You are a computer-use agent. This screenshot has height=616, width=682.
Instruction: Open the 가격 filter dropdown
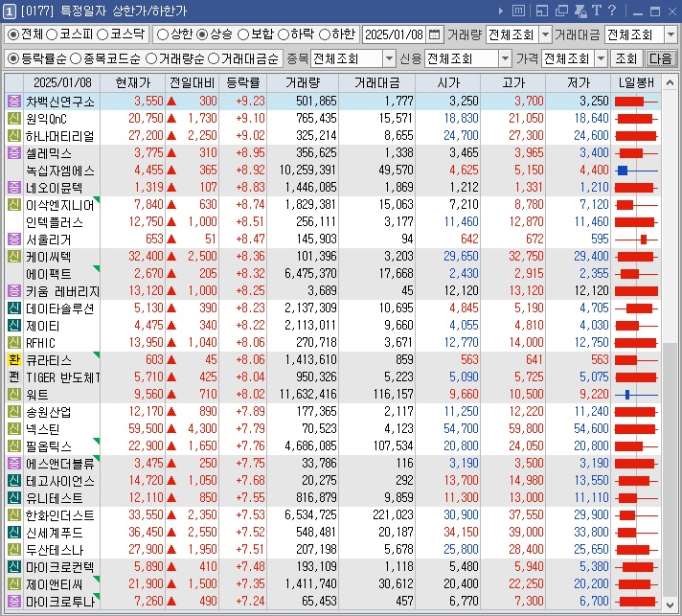point(601,58)
